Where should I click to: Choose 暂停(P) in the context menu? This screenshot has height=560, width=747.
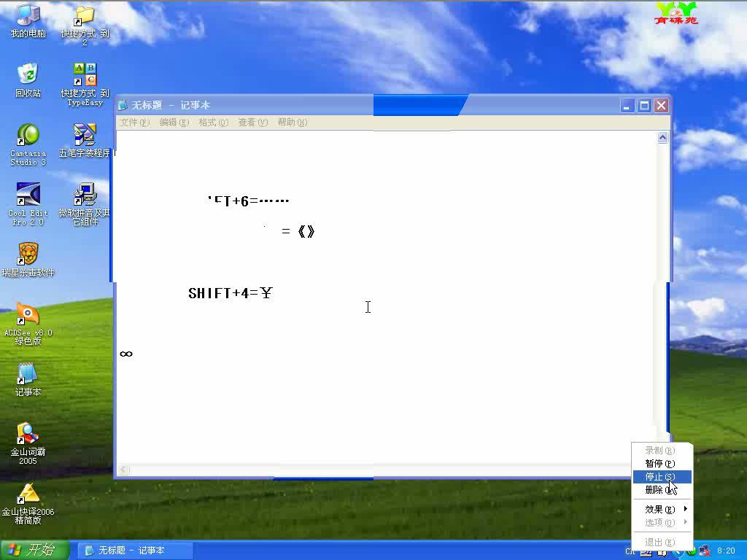click(x=662, y=463)
